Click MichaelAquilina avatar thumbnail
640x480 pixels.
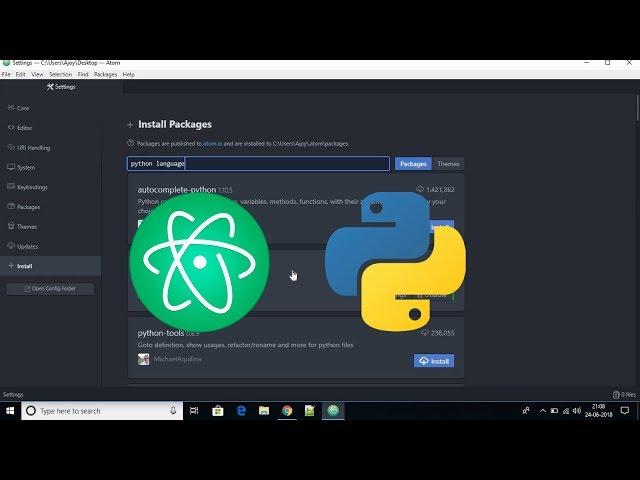coord(144,359)
